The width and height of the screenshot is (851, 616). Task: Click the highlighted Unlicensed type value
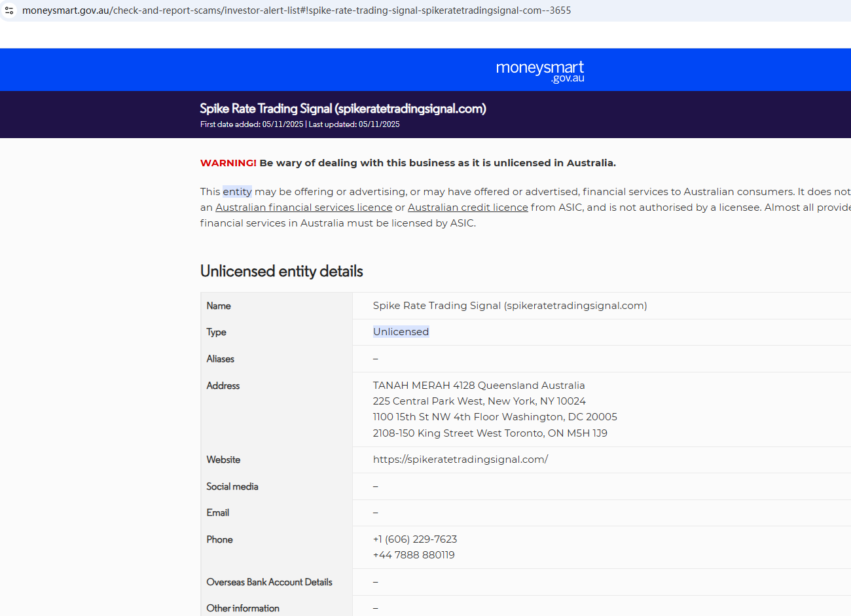click(401, 332)
